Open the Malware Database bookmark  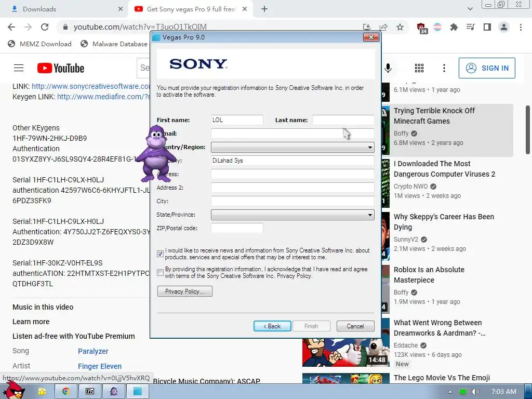coord(114,44)
